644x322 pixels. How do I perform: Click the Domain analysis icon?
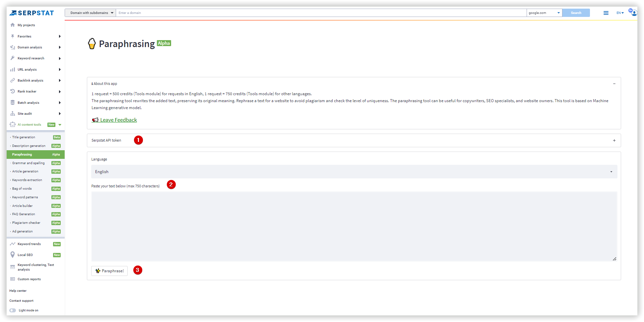tap(13, 47)
